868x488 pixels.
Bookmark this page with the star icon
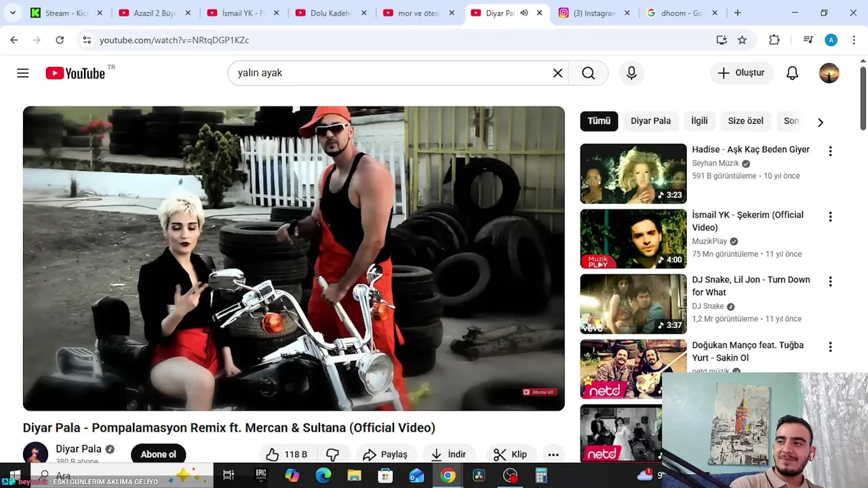tap(742, 40)
